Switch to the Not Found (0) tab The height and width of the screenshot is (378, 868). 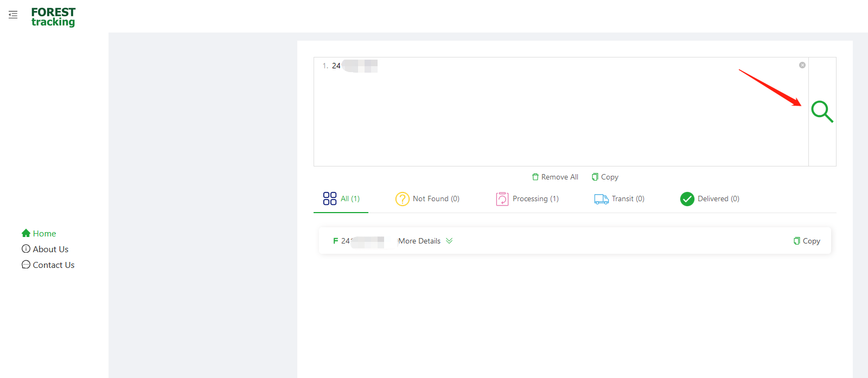pos(427,199)
